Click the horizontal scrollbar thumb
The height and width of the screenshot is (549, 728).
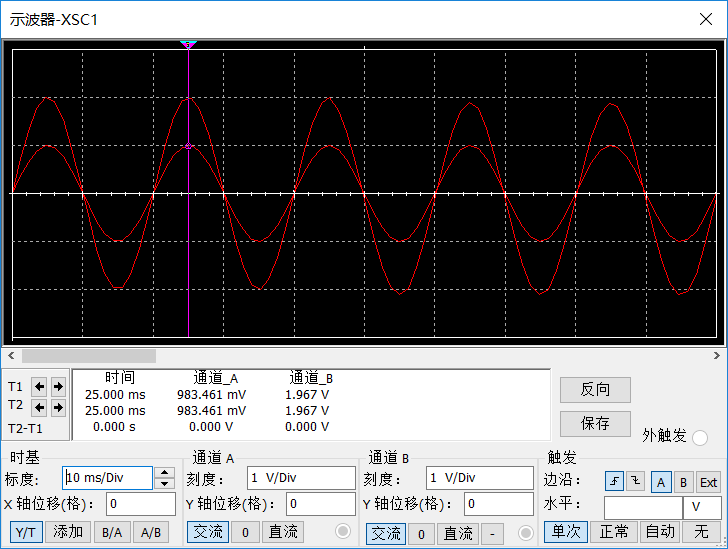[89, 355]
